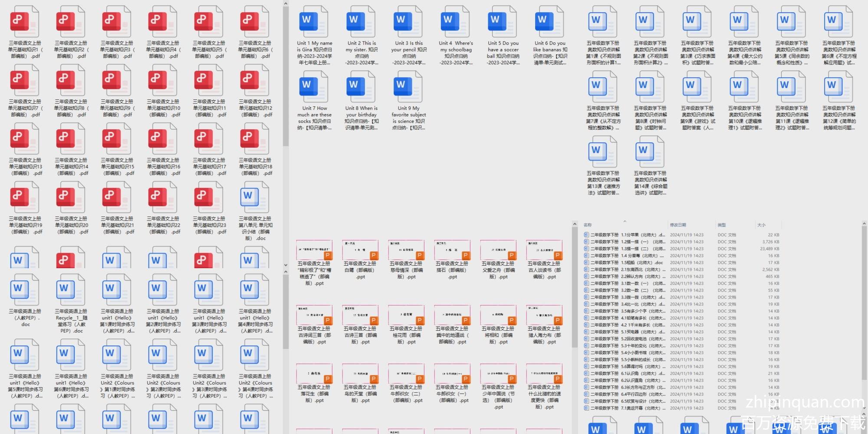Click the 类型 column header
Image resolution: width=868 pixels, height=434 pixels.
click(x=721, y=225)
